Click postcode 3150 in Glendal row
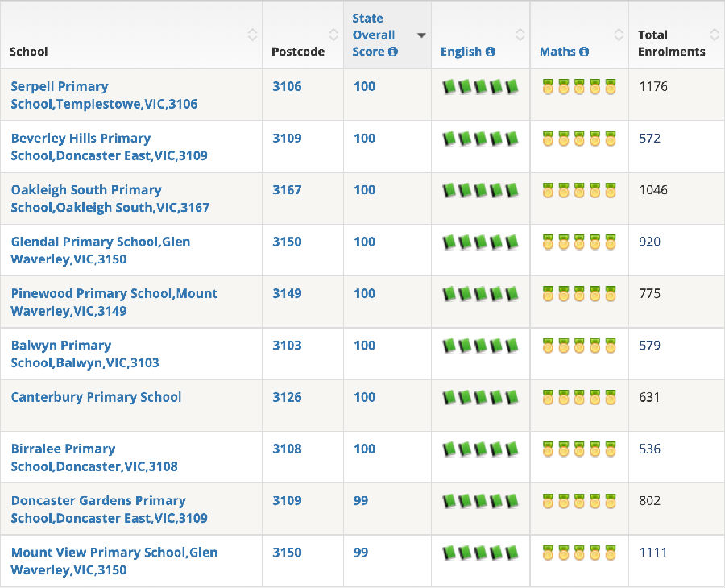Screen dimensions: 725x588 287,242
